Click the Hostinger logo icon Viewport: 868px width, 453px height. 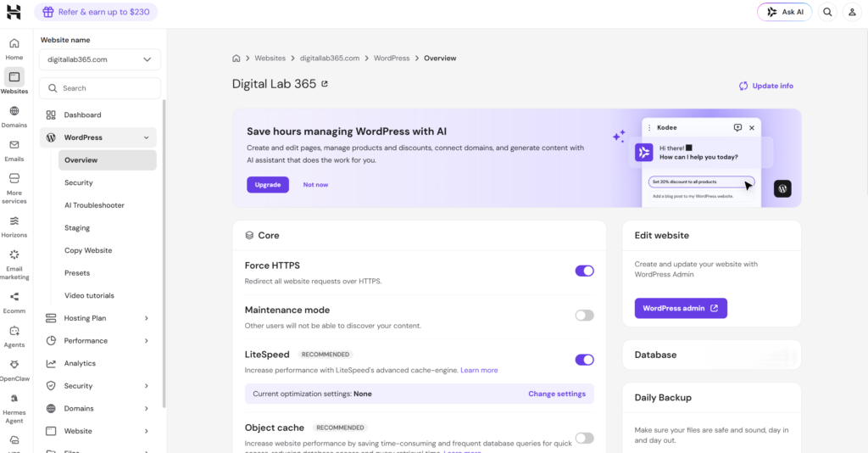(x=14, y=12)
